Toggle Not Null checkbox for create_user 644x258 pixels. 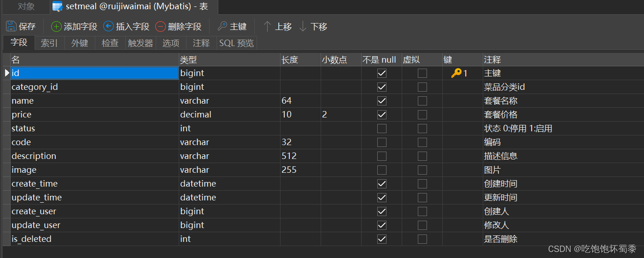(x=381, y=211)
